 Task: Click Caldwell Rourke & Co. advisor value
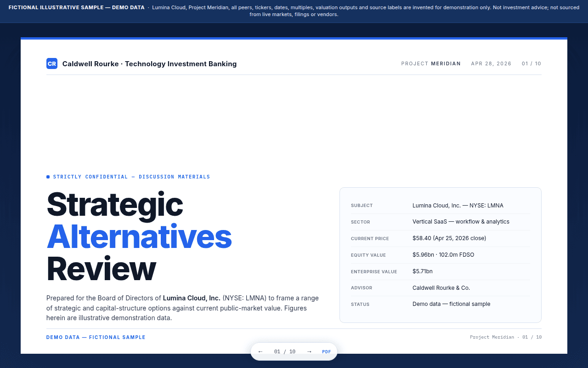coord(441,288)
